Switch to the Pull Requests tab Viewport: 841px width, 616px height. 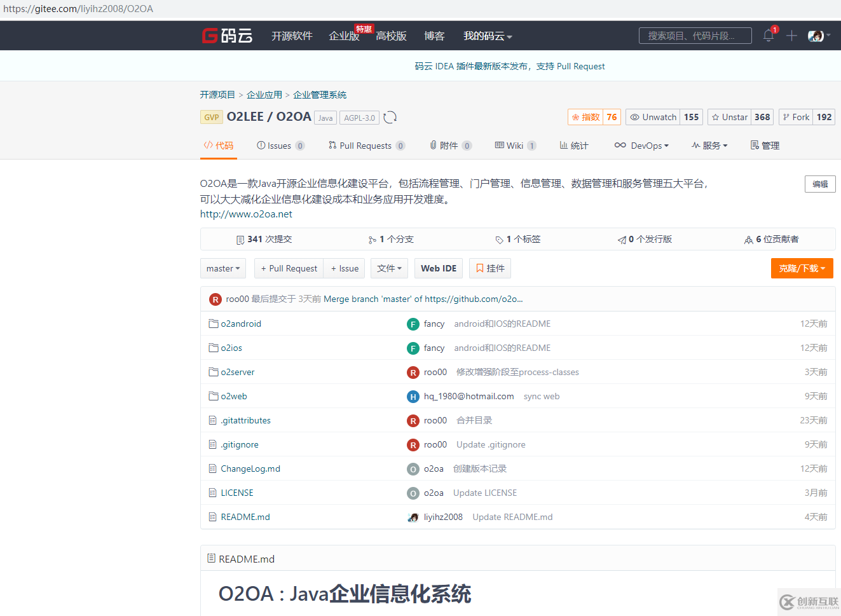367,146
